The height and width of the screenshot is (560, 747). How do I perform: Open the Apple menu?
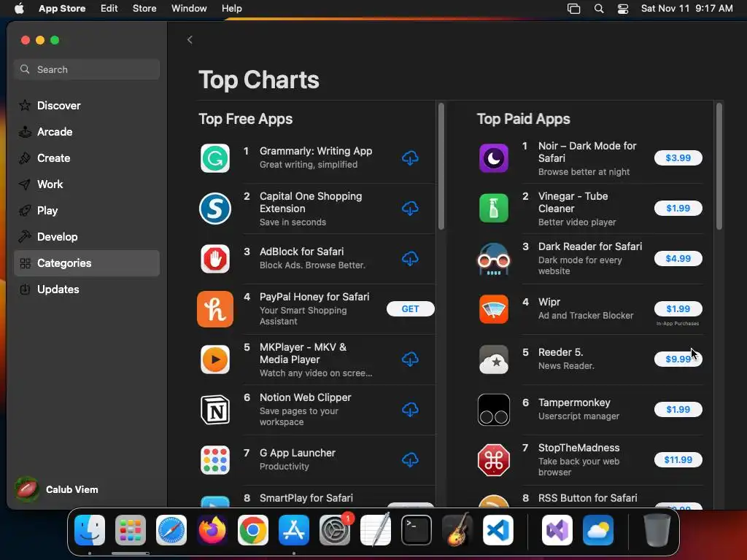click(19, 9)
